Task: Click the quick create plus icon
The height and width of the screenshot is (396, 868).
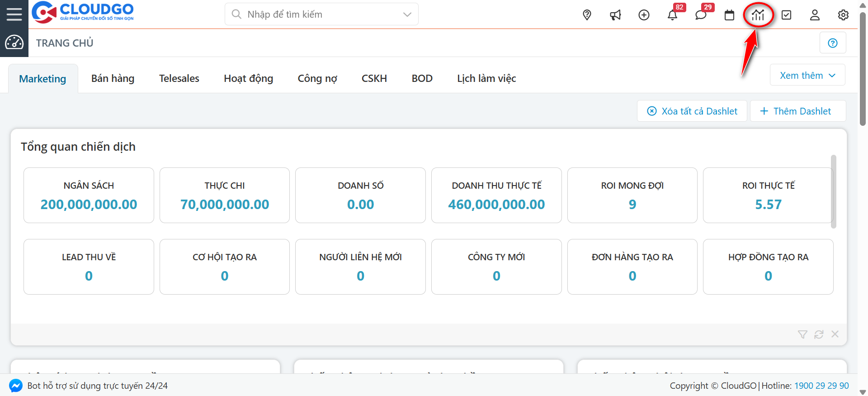Action: click(644, 15)
